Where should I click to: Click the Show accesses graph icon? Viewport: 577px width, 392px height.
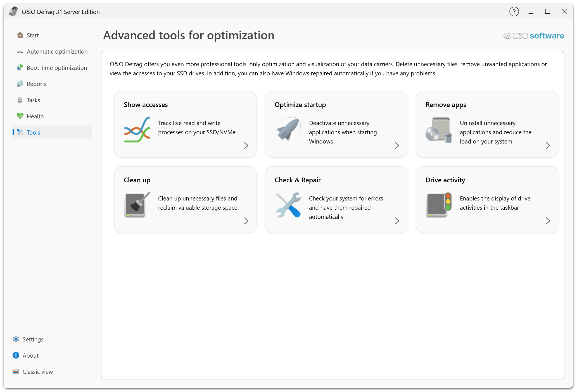[137, 130]
